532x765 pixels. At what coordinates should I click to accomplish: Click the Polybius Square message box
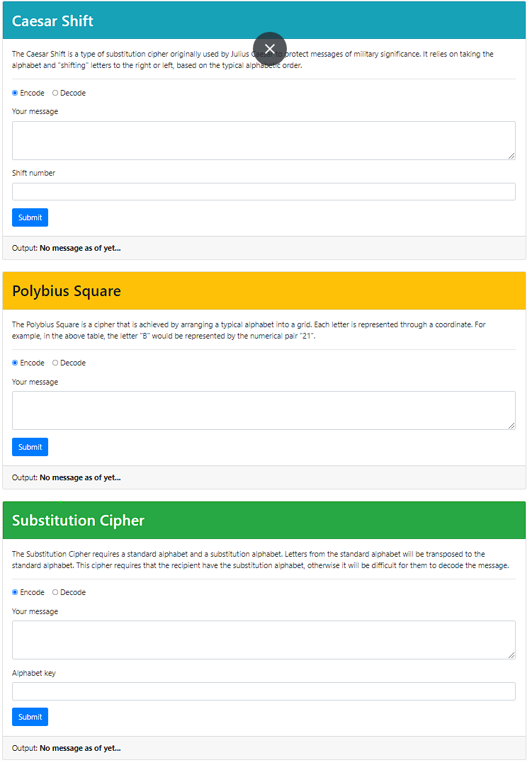click(263, 409)
